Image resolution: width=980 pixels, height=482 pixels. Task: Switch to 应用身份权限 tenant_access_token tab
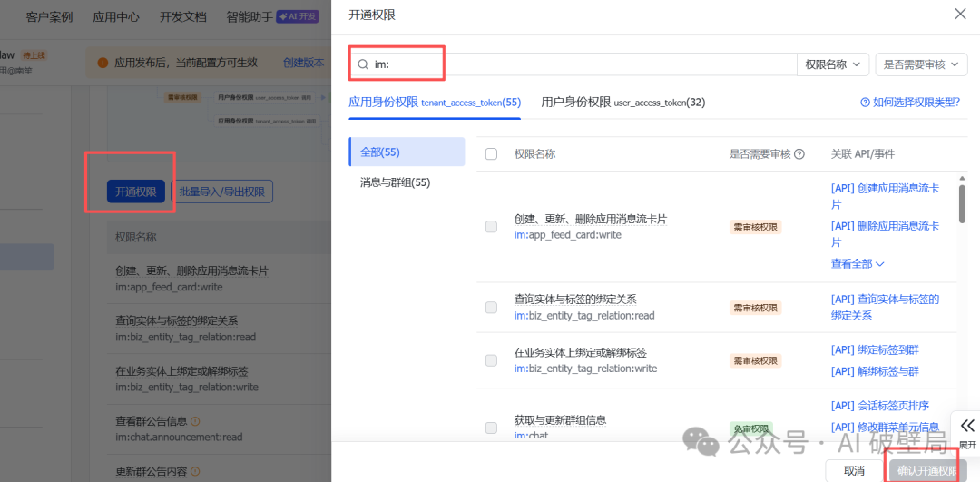[x=435, y=103]
